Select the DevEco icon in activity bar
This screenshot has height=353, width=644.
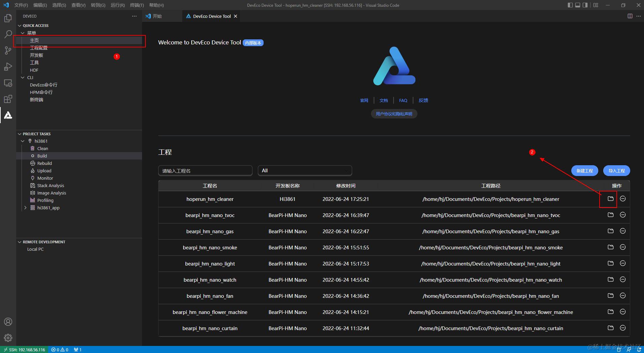[8, 115]
